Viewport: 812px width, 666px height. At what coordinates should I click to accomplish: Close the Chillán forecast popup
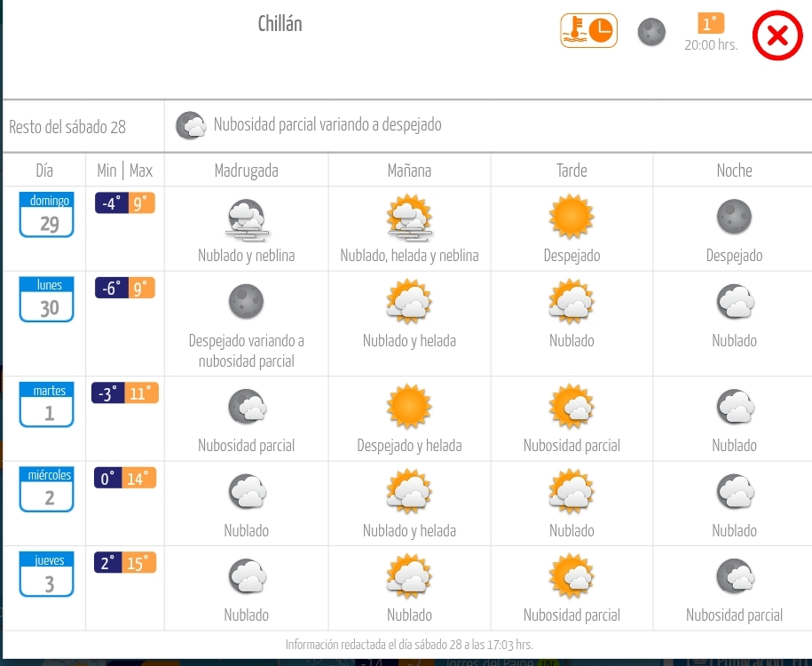click(x=777, y=36)
